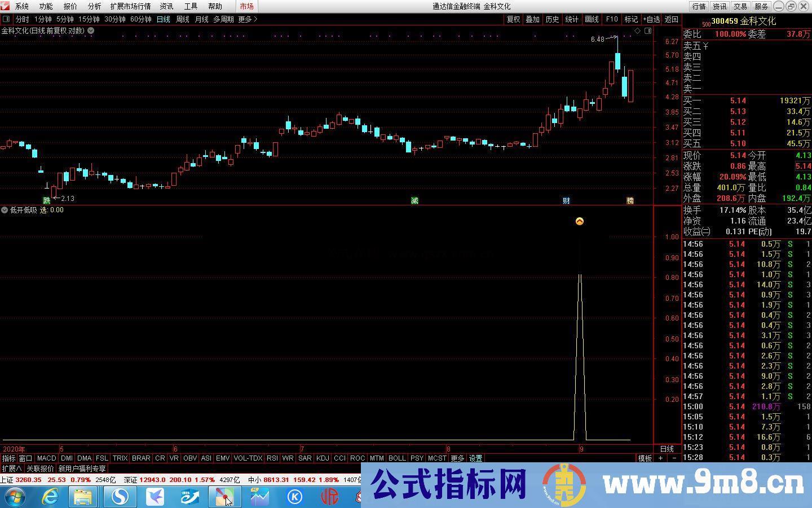
Task: Add stock via +自选 button
Action: coord(651,19)
